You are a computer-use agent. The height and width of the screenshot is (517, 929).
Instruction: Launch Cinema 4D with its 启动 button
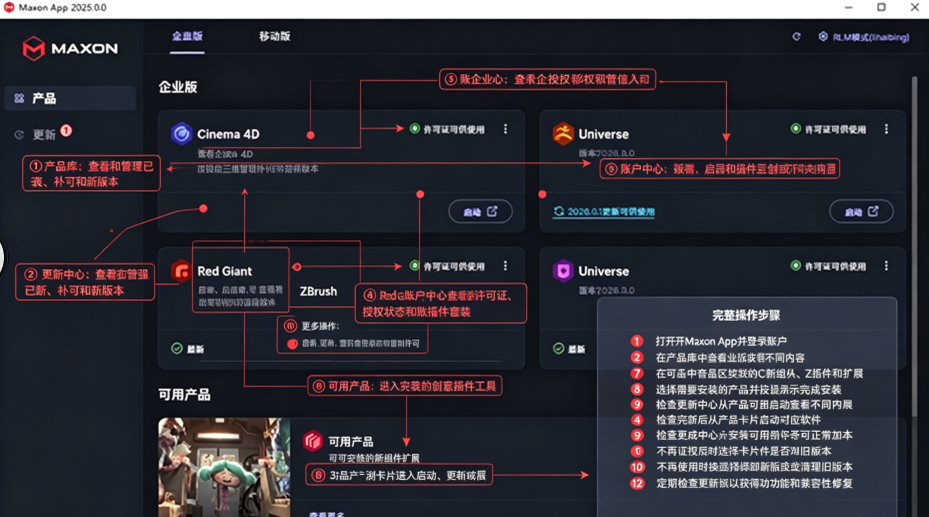point(480,211)
